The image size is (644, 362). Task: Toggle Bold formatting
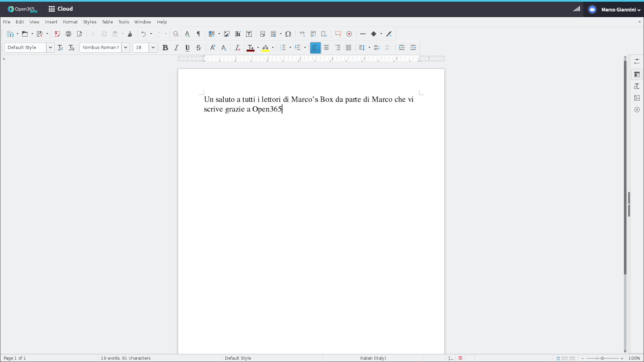[165, 48]
